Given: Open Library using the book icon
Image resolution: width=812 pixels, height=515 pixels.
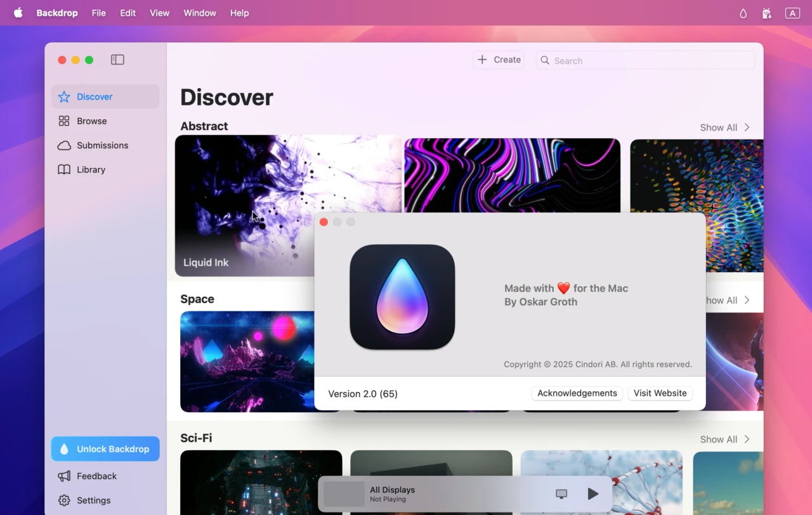Looking at the screenshot, I should tap(63, 169).
